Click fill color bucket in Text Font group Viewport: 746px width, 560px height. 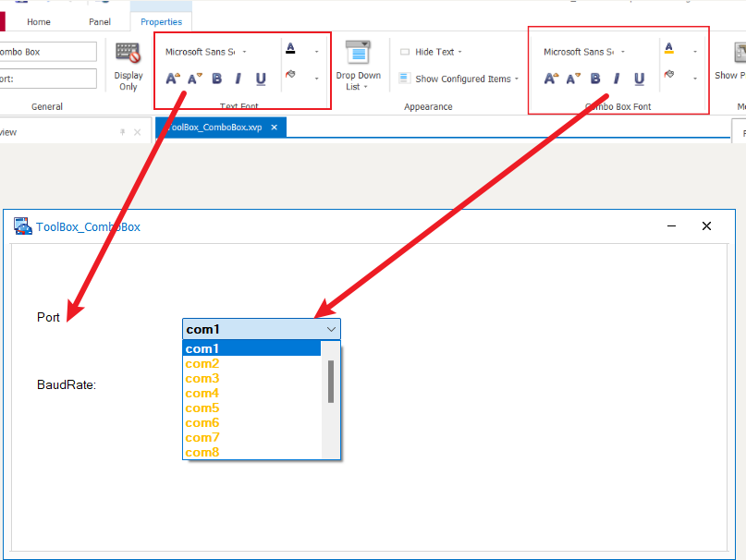(x=290, y=74)
